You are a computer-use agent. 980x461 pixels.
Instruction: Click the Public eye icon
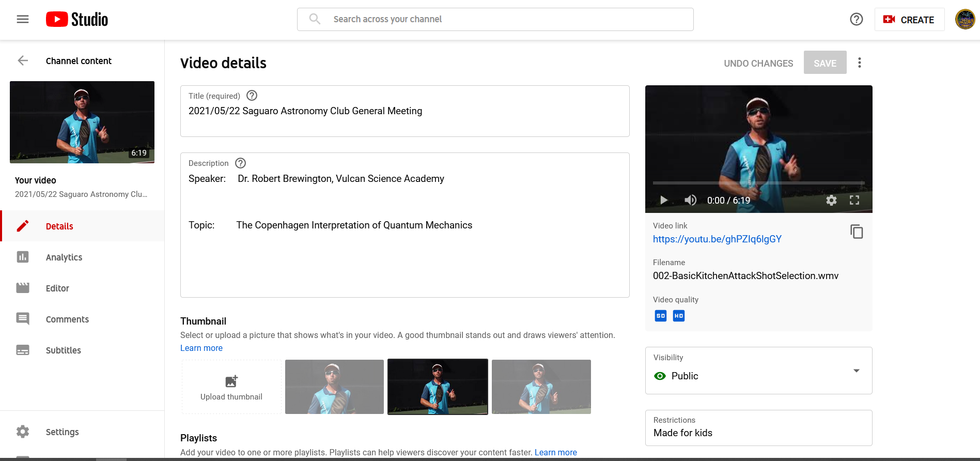660,376
